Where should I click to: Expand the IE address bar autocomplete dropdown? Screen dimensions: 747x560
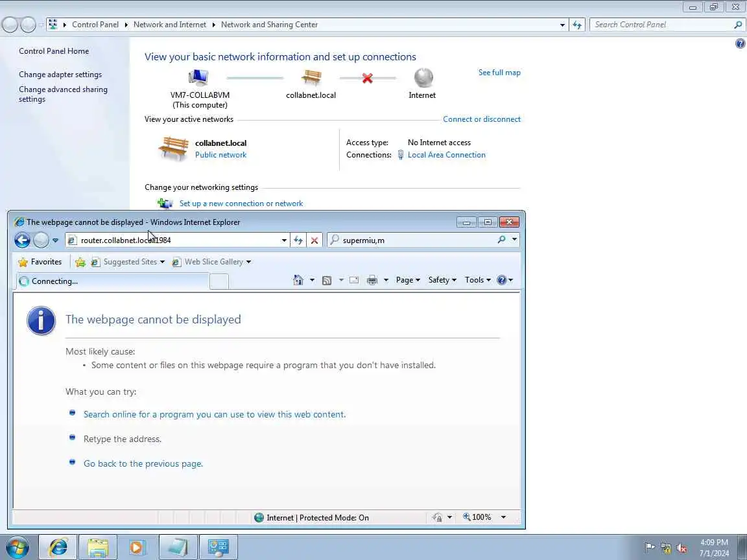pos(285,240)
